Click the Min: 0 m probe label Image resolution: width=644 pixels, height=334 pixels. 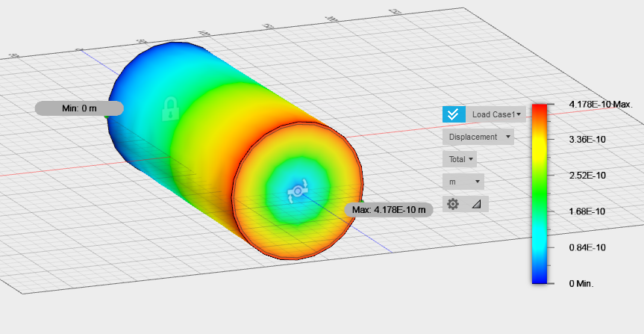click(79, 108)
